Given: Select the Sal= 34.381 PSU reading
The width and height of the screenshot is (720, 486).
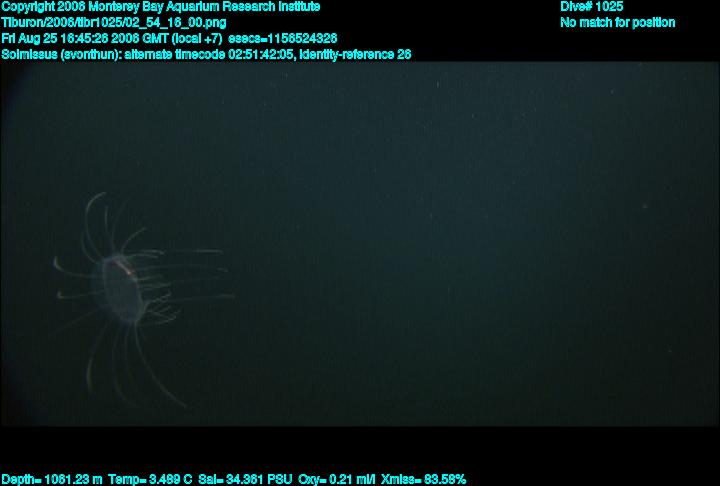Looking at the screenshot, I should pyautogui.click(x=245, y=480).
